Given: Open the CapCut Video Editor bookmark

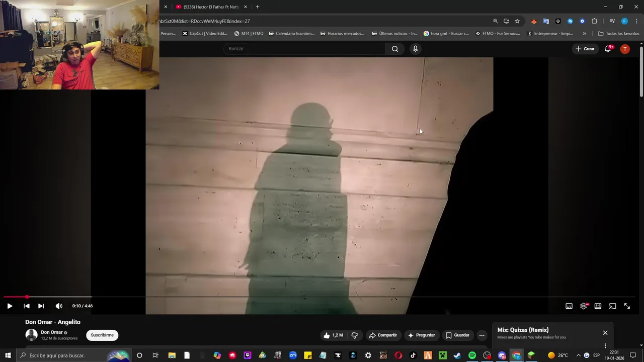Looking at the screenshot, I should coord(205,34).
